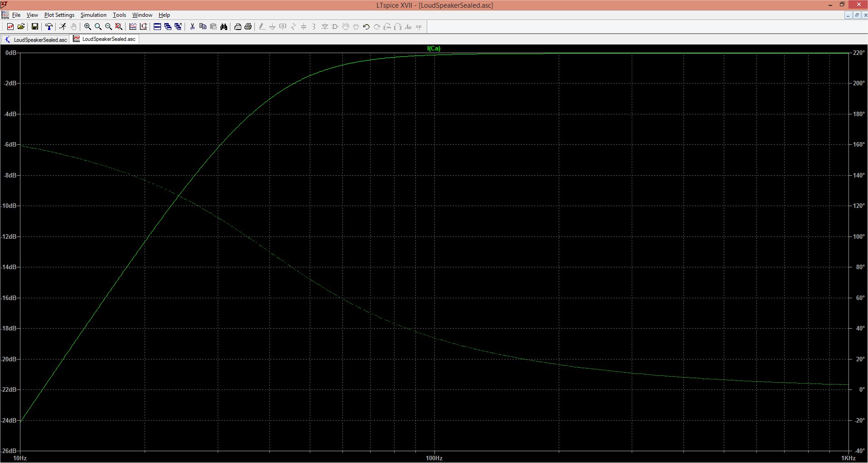Screen dimensions: 868x463
Task: Select the Label Net tool
Action: [x=283, y=27]
